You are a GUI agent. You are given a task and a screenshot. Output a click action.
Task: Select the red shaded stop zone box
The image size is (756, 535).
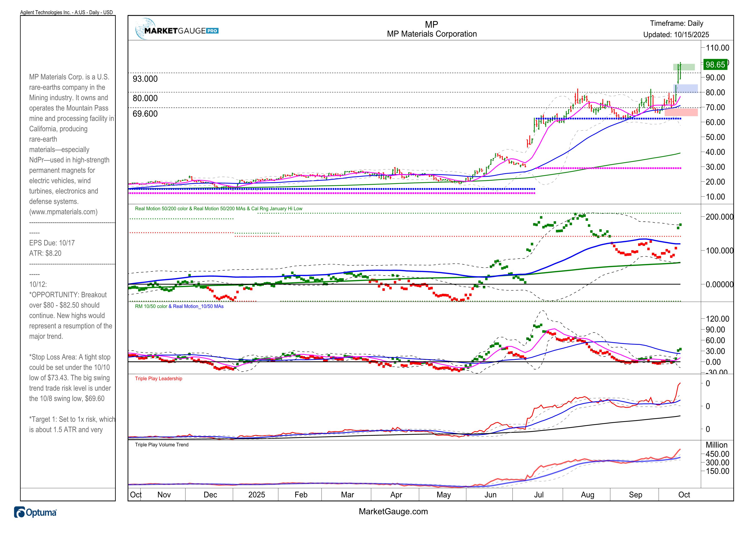pyautogui.click(x=682, y=112)
